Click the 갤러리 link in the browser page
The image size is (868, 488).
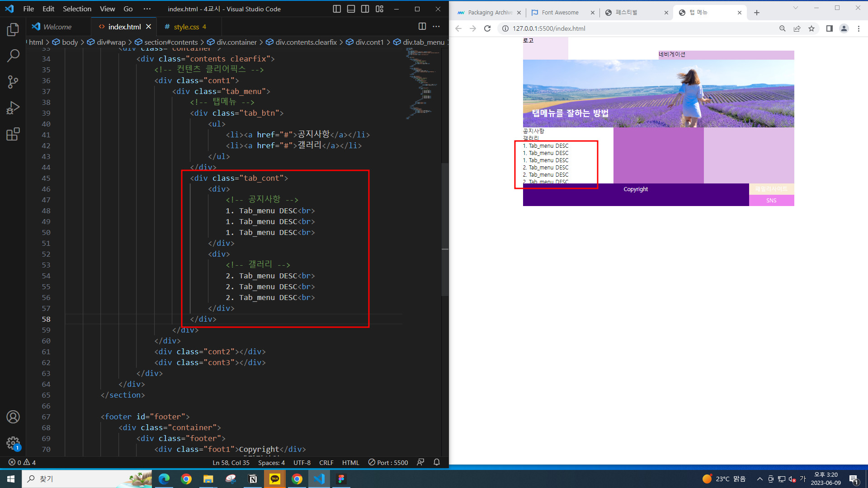(531, 138)
